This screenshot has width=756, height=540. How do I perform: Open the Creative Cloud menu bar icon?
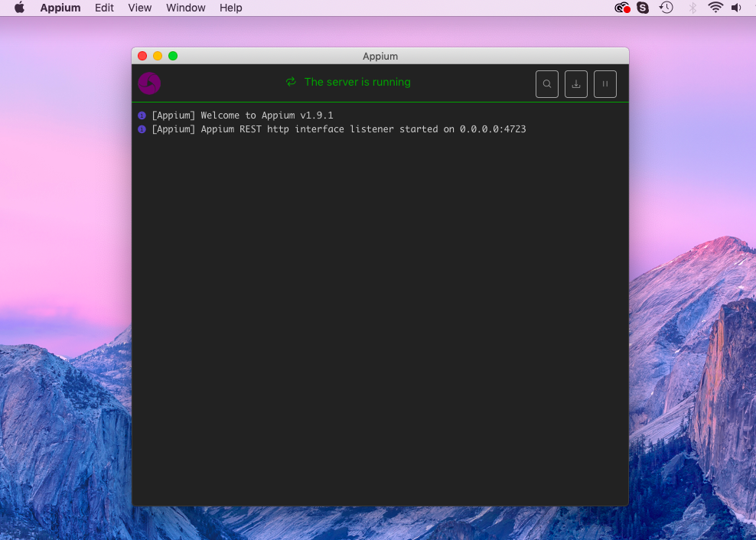pyautogui.click(x=622, y=8)
